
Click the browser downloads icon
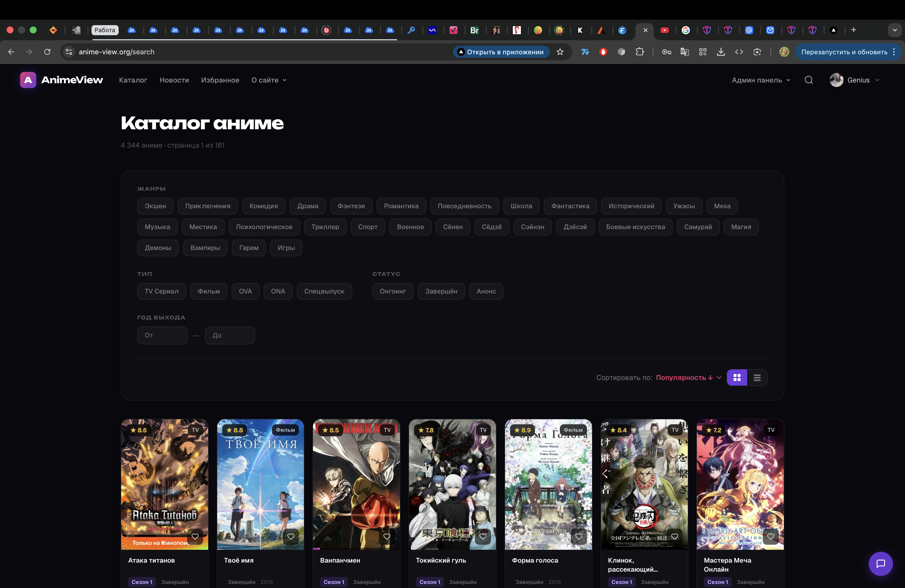720,52
